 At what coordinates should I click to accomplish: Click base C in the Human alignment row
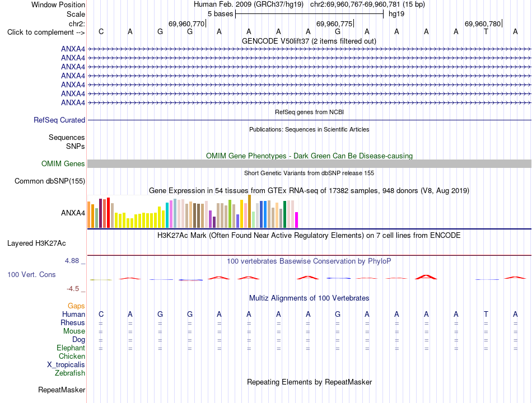[101, 315]
